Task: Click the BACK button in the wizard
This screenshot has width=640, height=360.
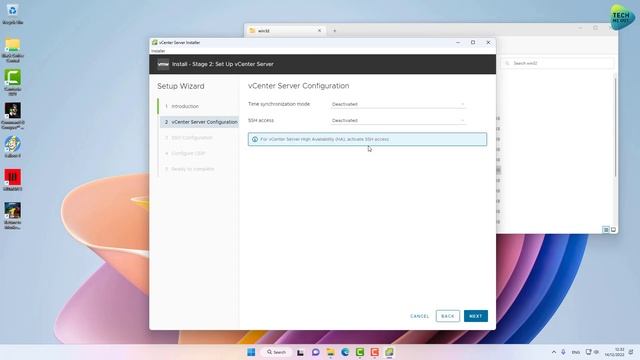Action: point(448,316)
